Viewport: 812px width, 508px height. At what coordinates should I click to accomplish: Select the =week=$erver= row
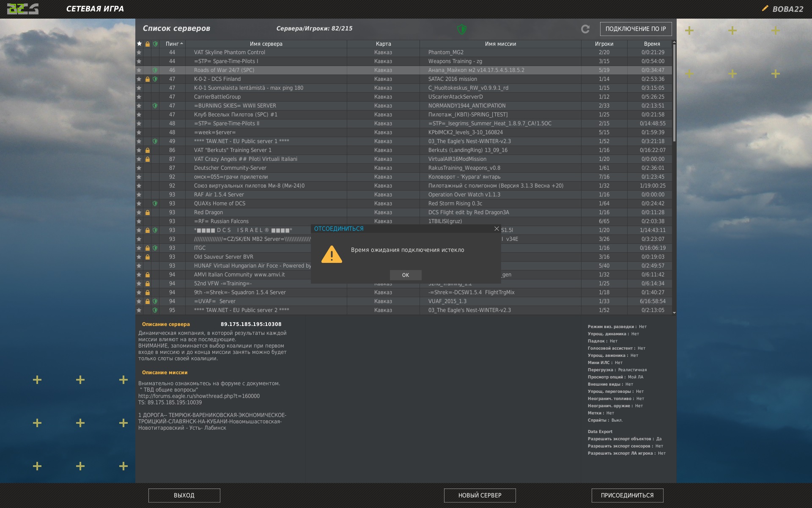[x=403, y=133]
